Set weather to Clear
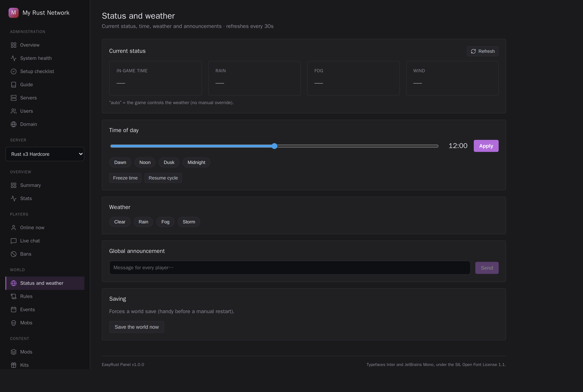This screenshot has height=392, width=583. click(120, 222)
